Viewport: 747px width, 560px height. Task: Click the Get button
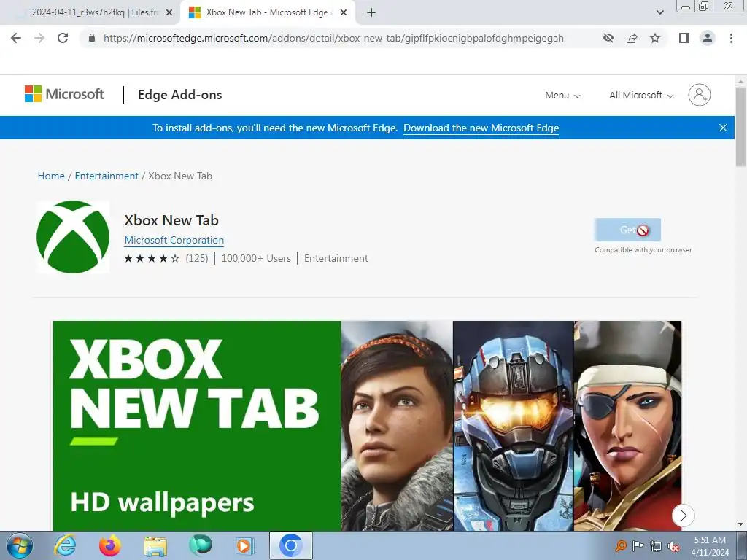(x=627, y=230)
